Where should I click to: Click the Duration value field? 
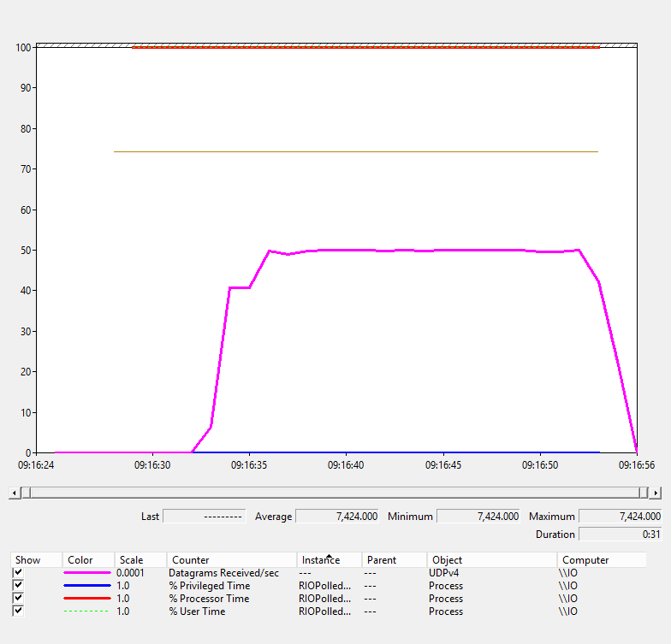pyautogui.click(x=621, y=535)
